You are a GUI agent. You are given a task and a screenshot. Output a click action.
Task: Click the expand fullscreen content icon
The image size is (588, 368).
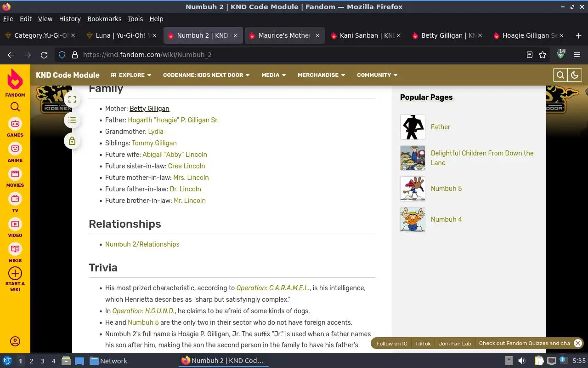pos(72,99)
